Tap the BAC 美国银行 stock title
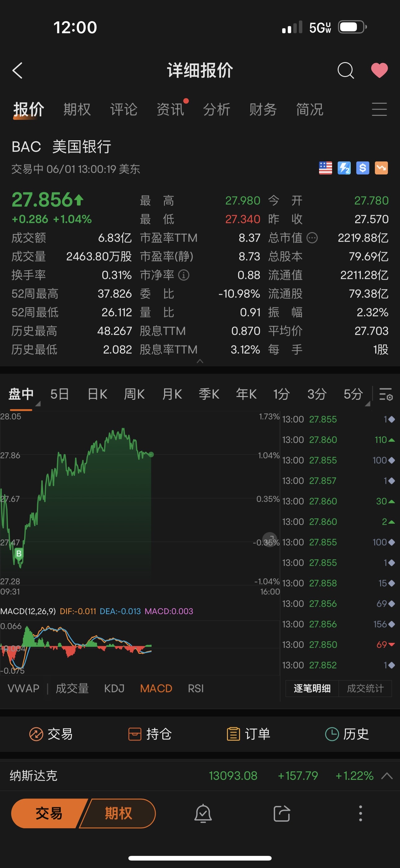 tap(61, 147)
